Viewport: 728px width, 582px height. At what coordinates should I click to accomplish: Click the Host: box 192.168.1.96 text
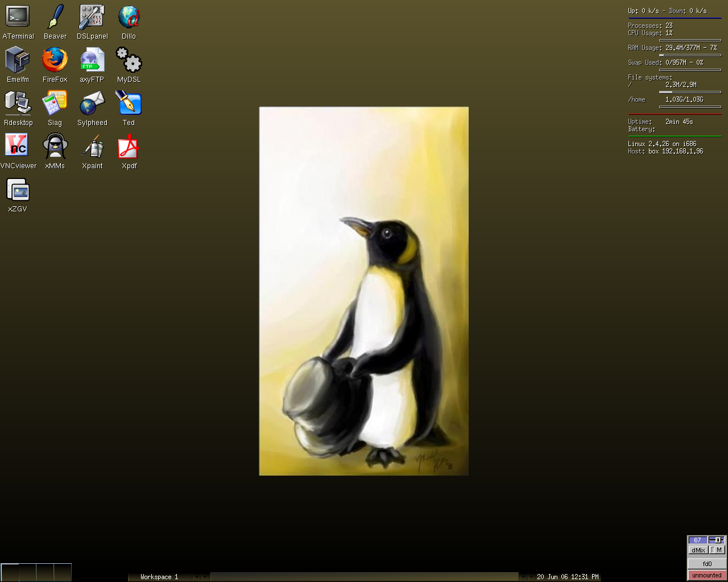665,151
